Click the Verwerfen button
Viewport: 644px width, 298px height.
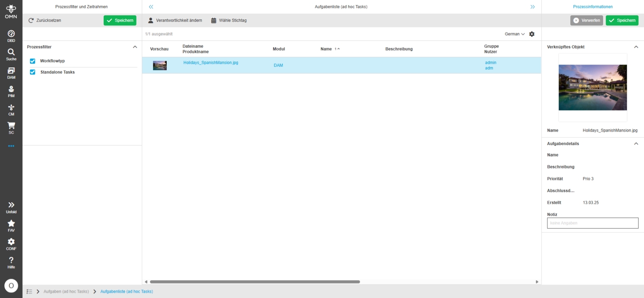(x=586, y=20)
